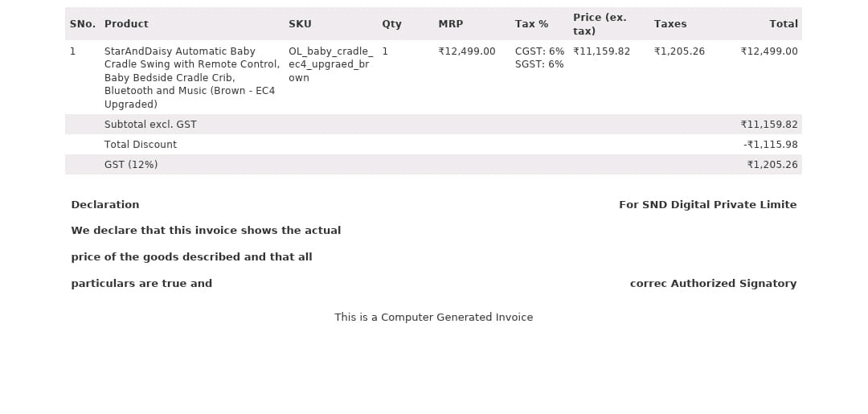Click the OL_baby_cradle SKU value

coord(331,64)
